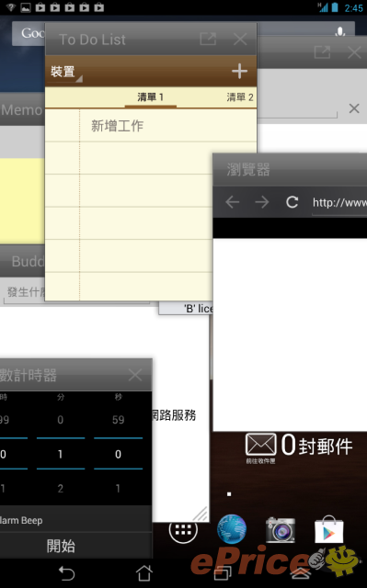Tap the 網路服務 text in white window
Viewport: 367px width, 588px height.
(x=174, y=415)
